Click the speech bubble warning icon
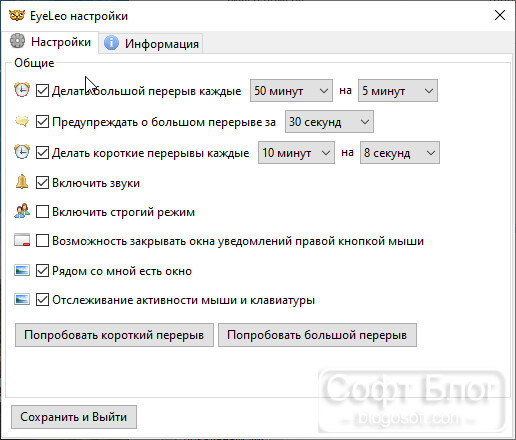Image resolution: width=516 pixels, height=440 pixels. [x=22, y=121]
